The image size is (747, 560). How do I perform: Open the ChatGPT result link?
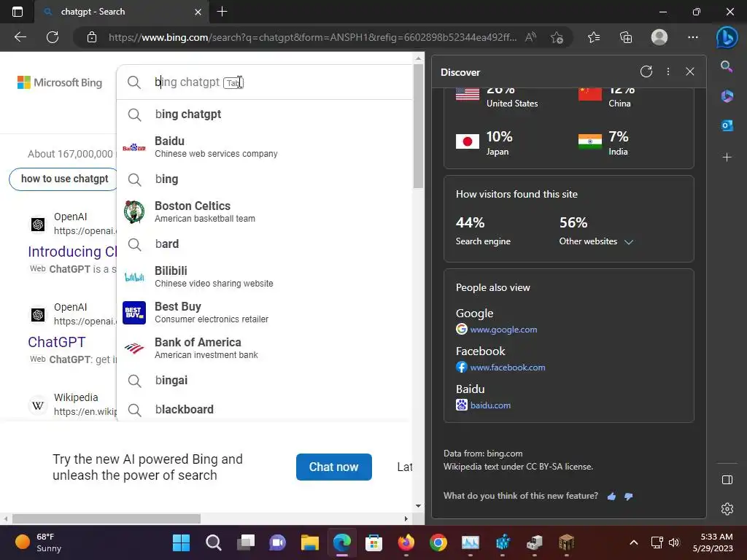point(57,342)
